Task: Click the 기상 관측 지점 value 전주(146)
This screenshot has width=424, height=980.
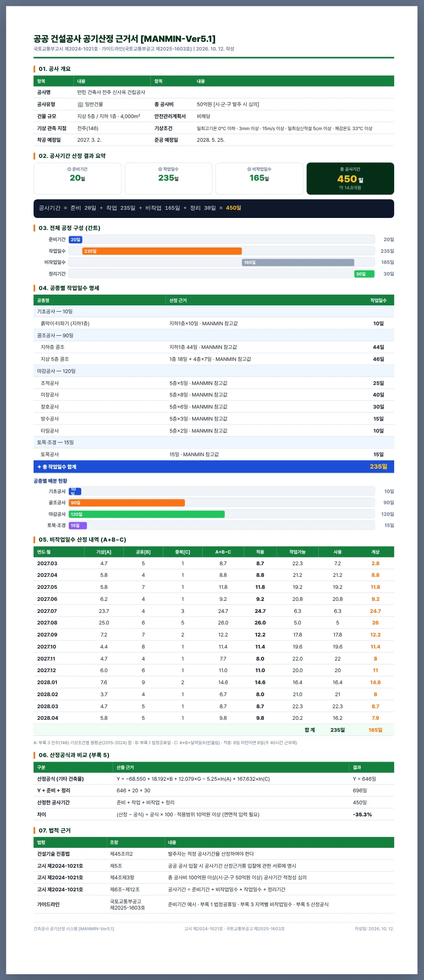Action: [x=88, y=128]
